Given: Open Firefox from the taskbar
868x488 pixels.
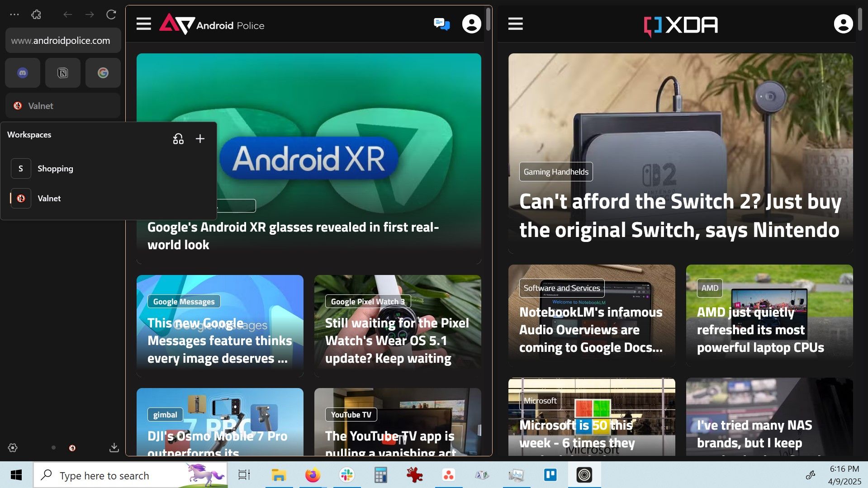Looking at the screenshot, I should pyautogui.click(x=313, y=475).
